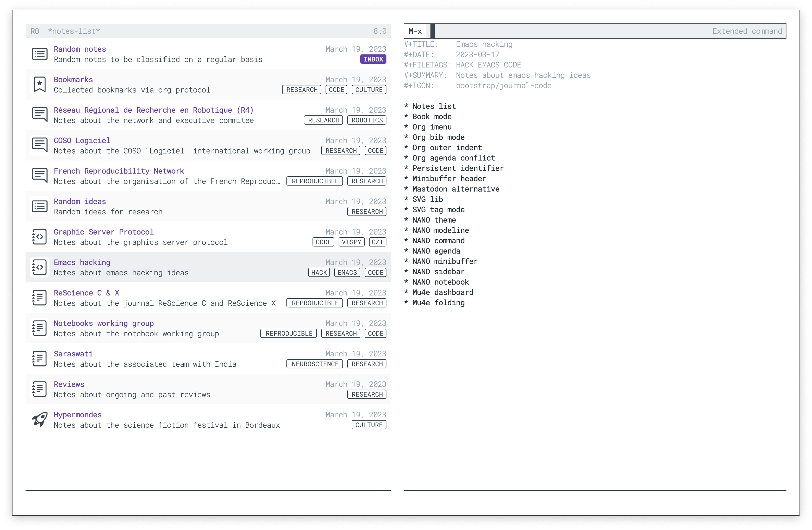This screenshot has width=812, height=530.
Task: Click the list icon beside Random ideas
Action: coord(40,206)
